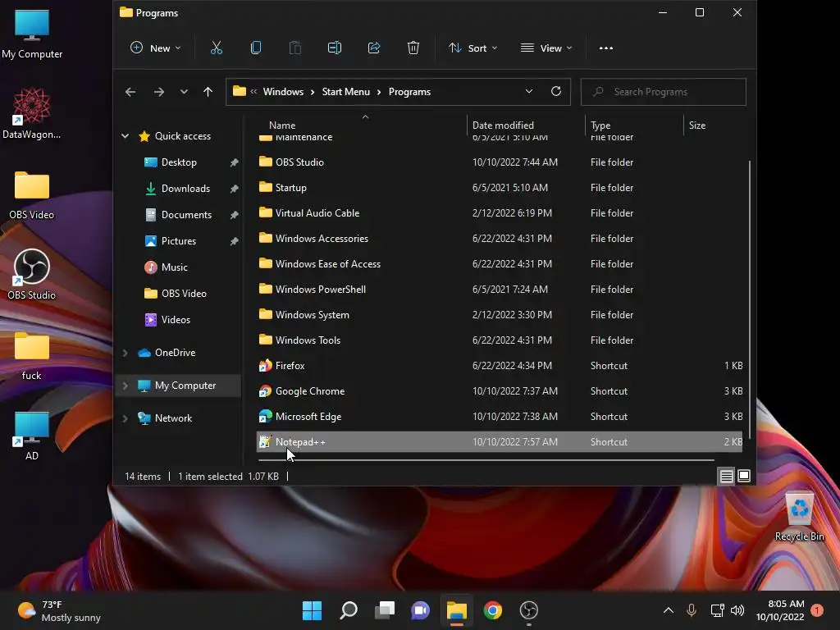Viewport: 840px width, 630px height.
Task: Open recent locations chevron dropdown
Action: (x=184, y=92)
